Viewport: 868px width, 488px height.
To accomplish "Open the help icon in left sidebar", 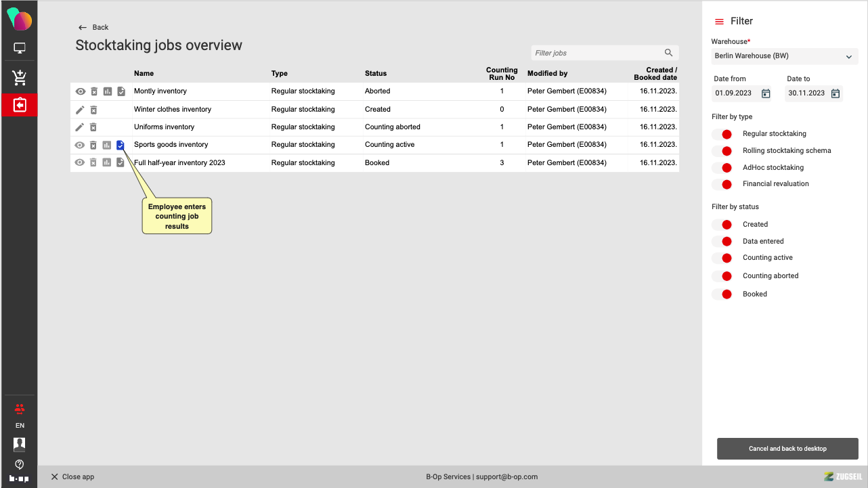I will click(20, 464).
